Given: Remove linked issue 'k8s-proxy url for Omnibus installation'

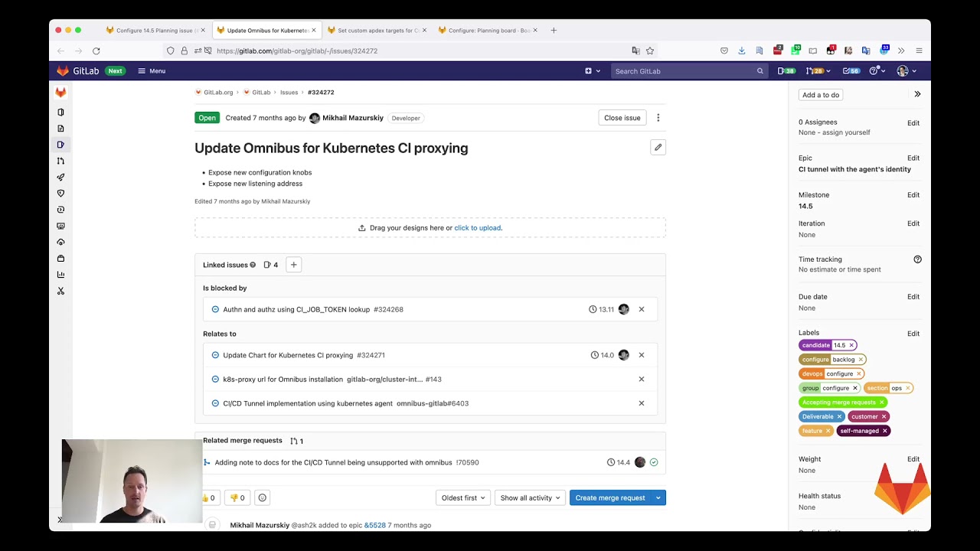Looking at the screenshot, I should (642, 379).
